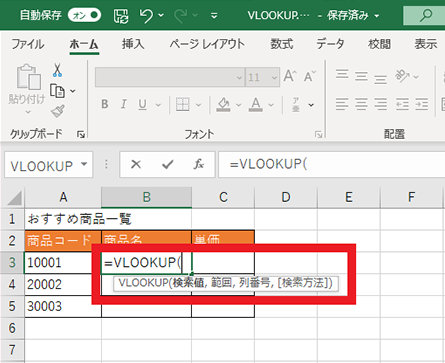Image resolution: width=445 pixels, height=363 pixels.
Task: Open Font settings dialog launcher
Action: coord(318,134)
